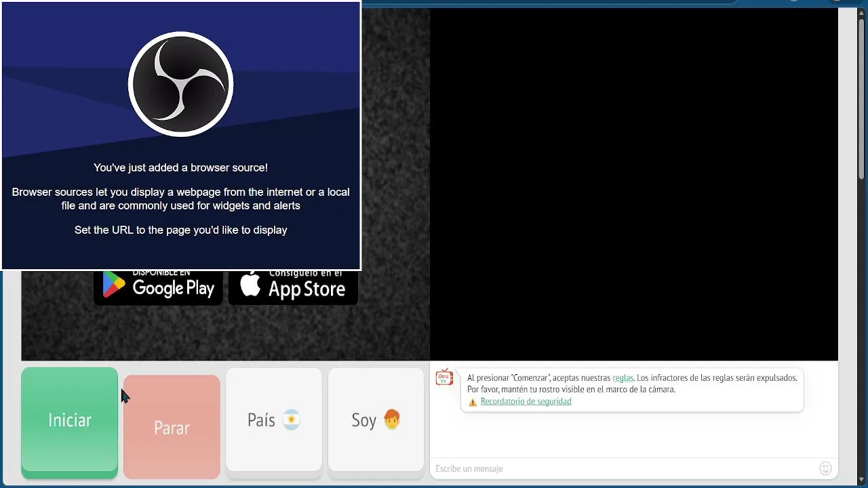This screenshot has height=488, width=868.
Task: Click the App Store badge
Action: click(293, 288)
